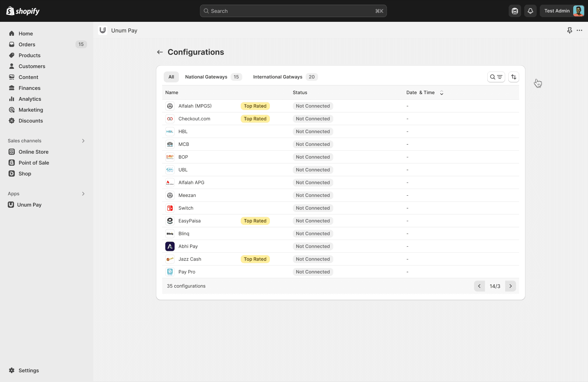Open the notifications bell

(530, 11)
